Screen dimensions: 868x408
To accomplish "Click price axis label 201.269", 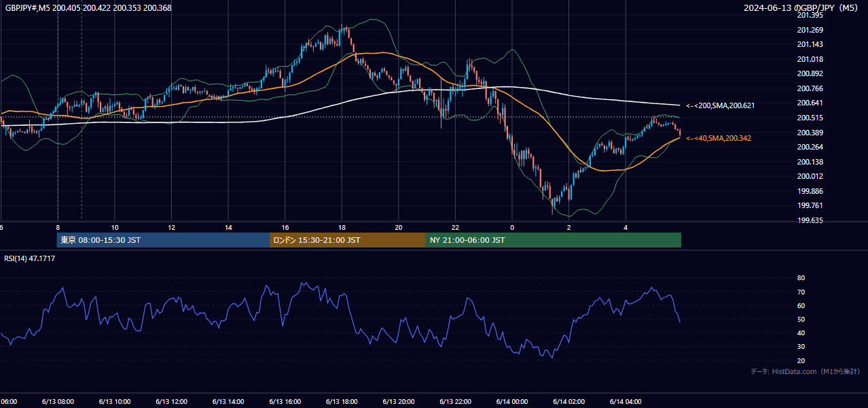I will (x=810, y=30).
